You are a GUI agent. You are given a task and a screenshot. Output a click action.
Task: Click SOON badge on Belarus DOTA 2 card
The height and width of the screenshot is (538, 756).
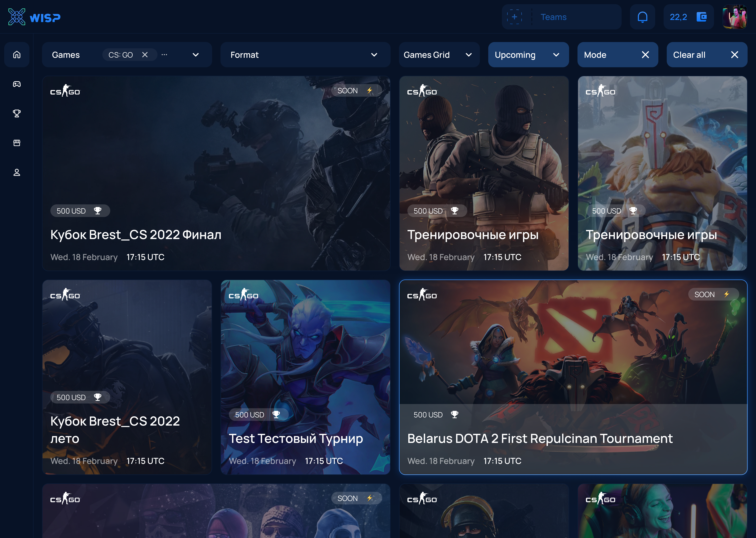point(714,294)
